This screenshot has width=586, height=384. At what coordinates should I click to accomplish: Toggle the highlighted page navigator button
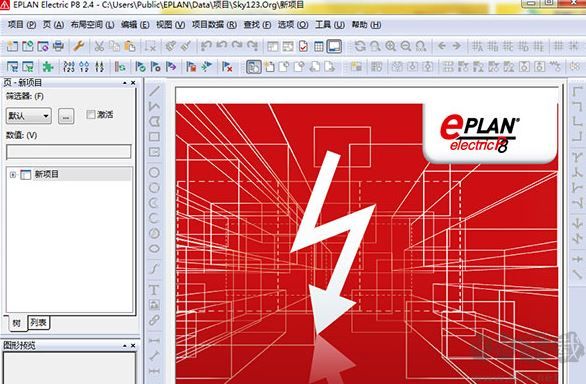tap(254, 67)
